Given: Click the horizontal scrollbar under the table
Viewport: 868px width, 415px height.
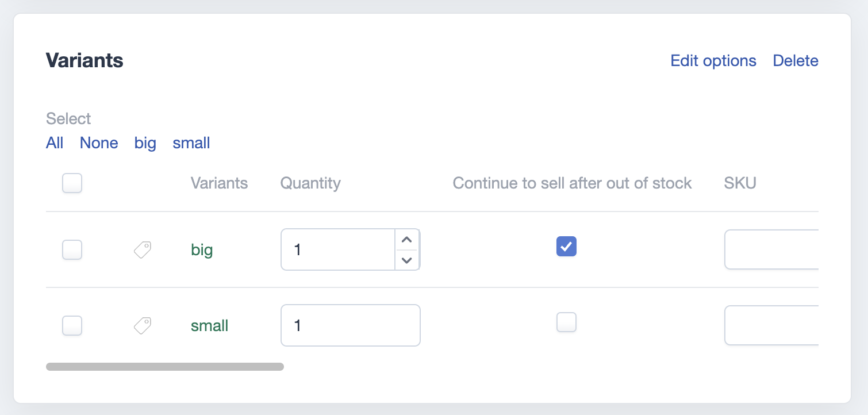Looking at the screenshot, I should tap(165, 367).
